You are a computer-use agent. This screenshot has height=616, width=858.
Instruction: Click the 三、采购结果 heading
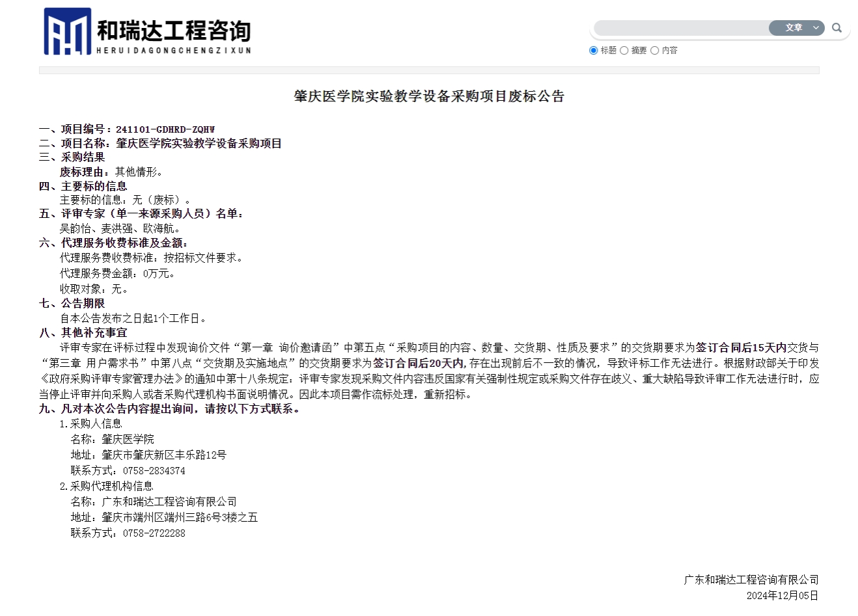[x=72, y=157]
